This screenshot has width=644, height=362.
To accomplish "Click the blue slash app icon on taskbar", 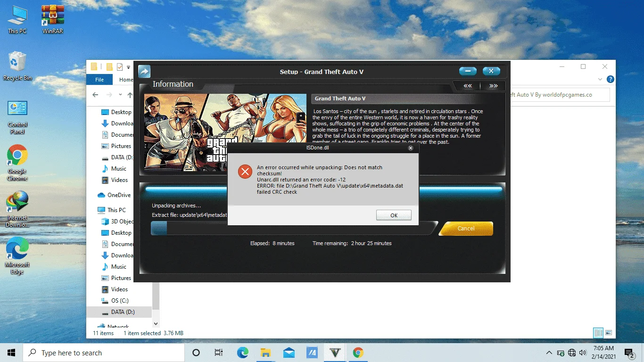I will (312, 353).
